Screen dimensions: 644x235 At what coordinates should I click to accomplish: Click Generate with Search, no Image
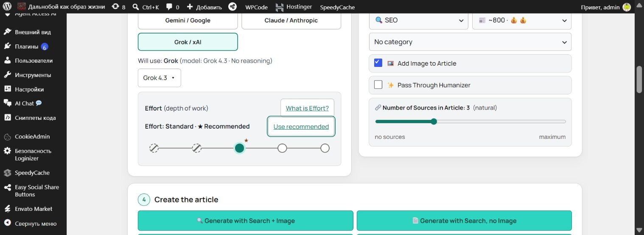click(464, 221)
